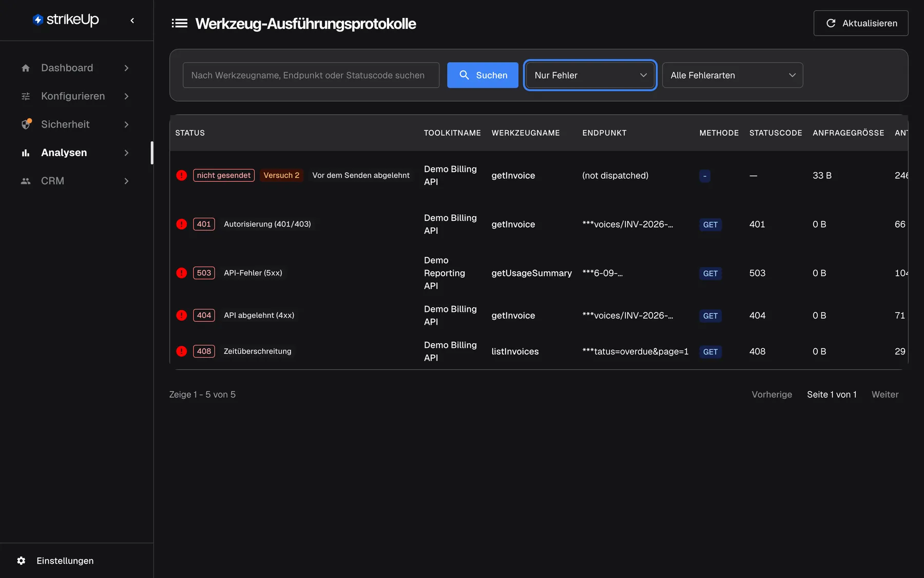Screen dimensions: 924x578
Task: Expand the CRM menu chevron
Action: 126,181
